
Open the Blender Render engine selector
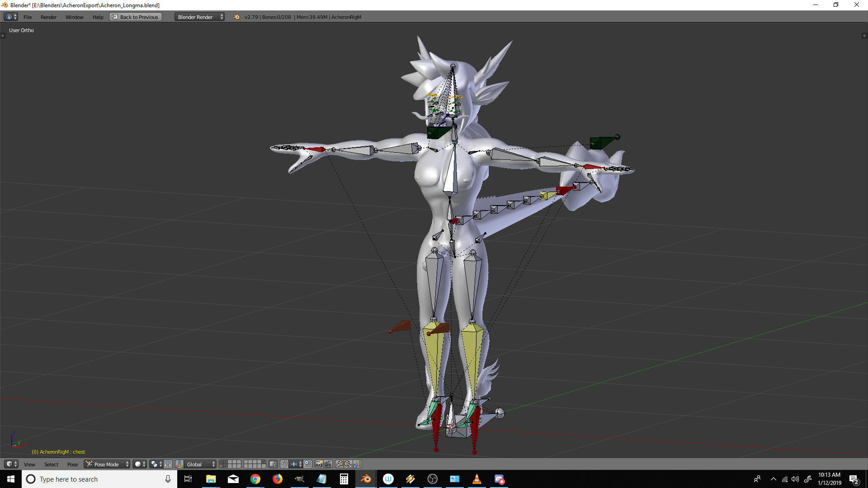pyautogui.click(x=199, y=17)
